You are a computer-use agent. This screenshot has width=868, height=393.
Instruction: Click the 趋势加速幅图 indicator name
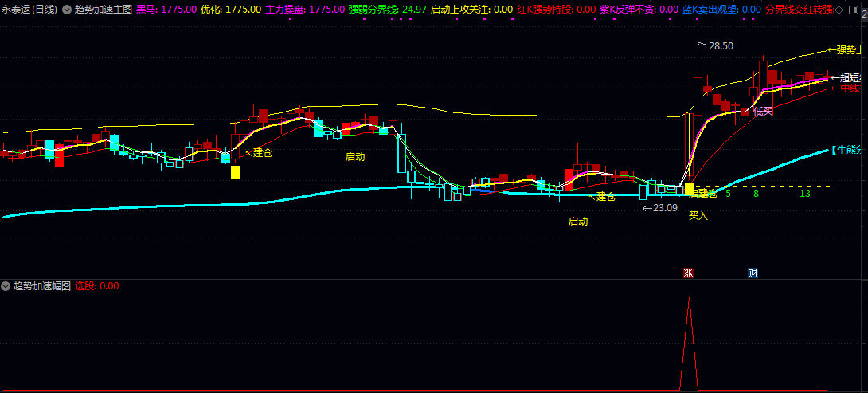pos(42,286)
